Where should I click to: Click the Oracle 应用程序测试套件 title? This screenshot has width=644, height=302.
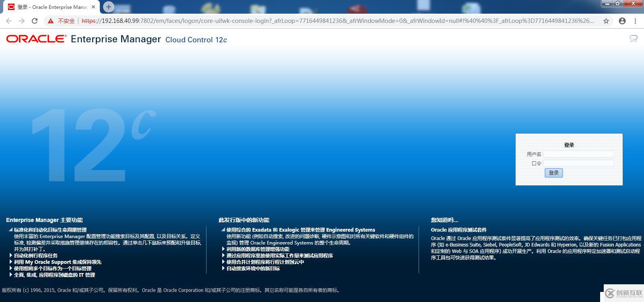(459, 230)
